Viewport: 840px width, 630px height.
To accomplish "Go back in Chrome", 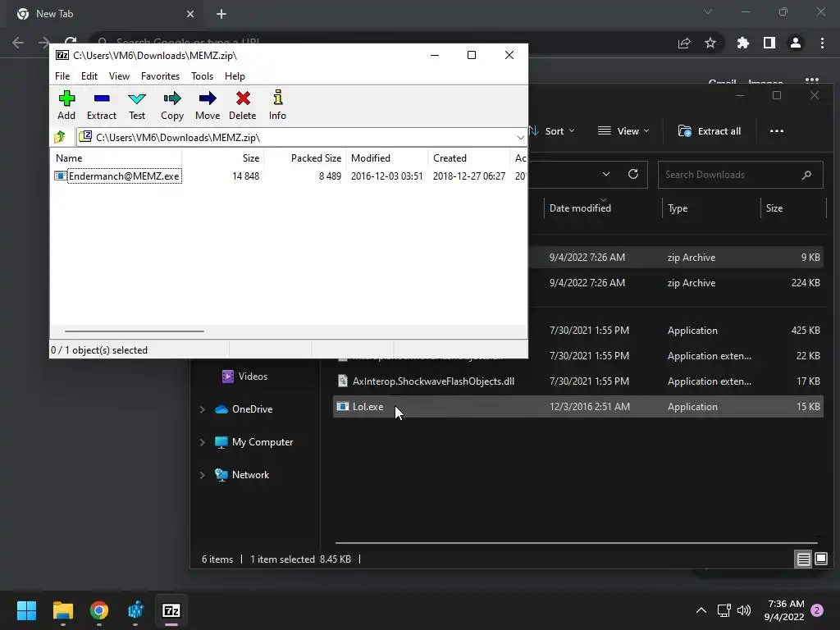I will [18, 43].
